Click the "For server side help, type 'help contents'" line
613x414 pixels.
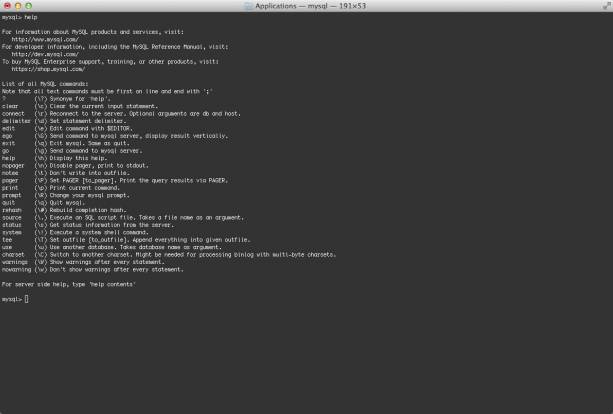69,285
